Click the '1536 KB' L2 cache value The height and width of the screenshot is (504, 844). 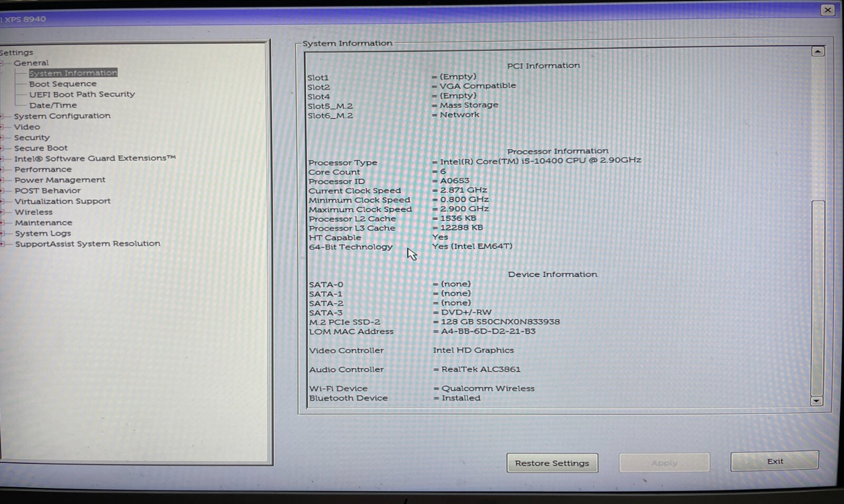(x=458, y=218)
